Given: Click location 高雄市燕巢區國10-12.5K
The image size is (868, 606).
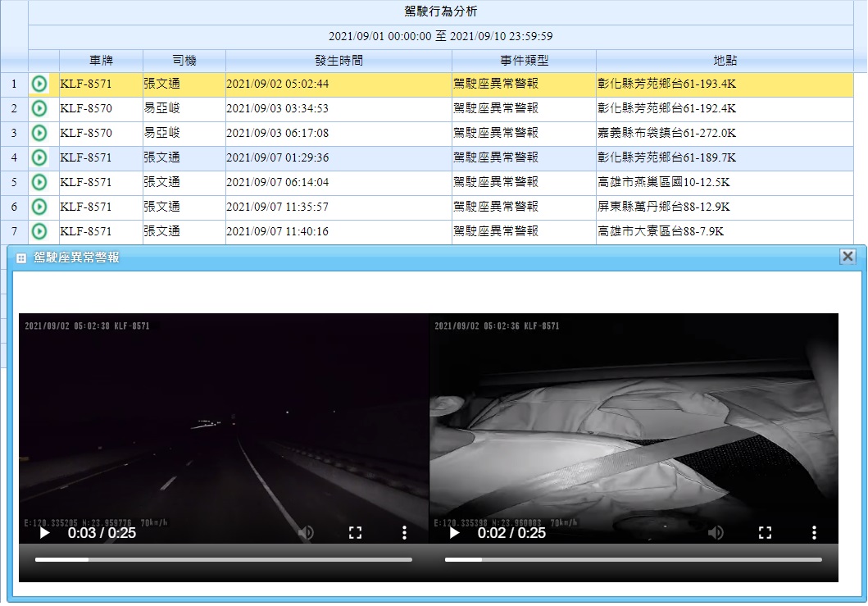Looking at the screenshot, I should pyautogui.click(x=664, y=182).
